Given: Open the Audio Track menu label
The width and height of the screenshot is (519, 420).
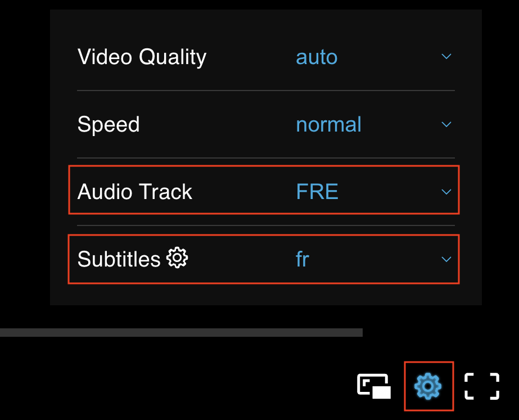Looking at the screenshot, I should [x=135, y=192].
